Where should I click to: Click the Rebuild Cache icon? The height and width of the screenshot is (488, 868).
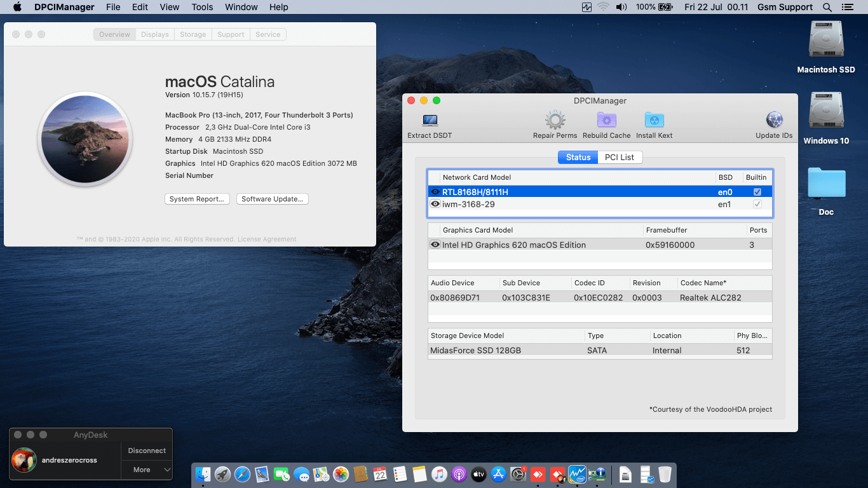pos(606,121)
